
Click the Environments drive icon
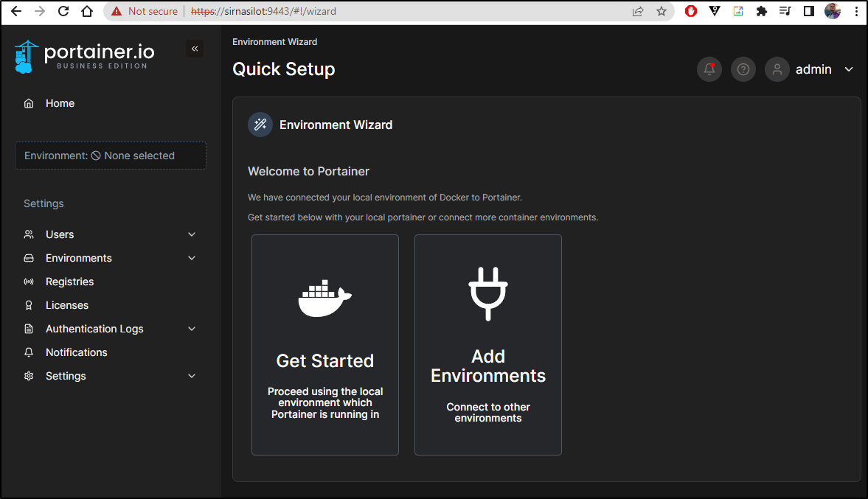[x=29, y=259]
